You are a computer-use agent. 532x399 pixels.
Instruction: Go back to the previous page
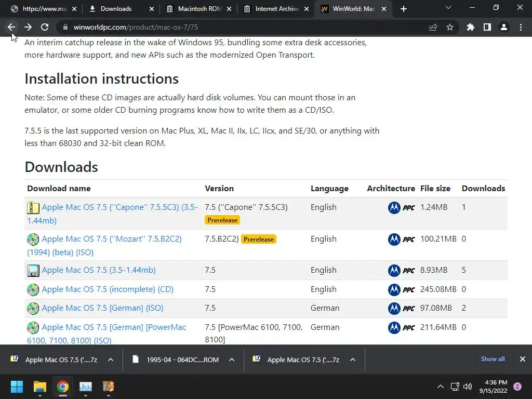pos(11,27)
